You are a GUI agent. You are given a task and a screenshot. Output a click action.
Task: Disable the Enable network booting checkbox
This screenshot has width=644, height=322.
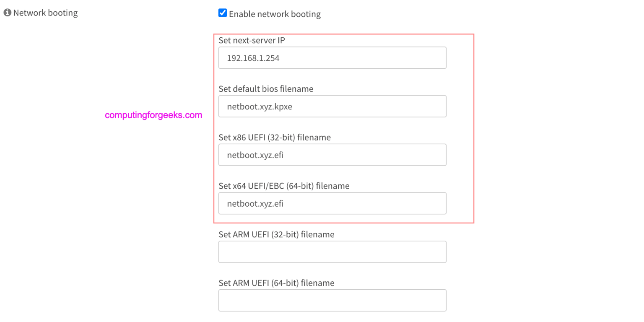(223, 13)
